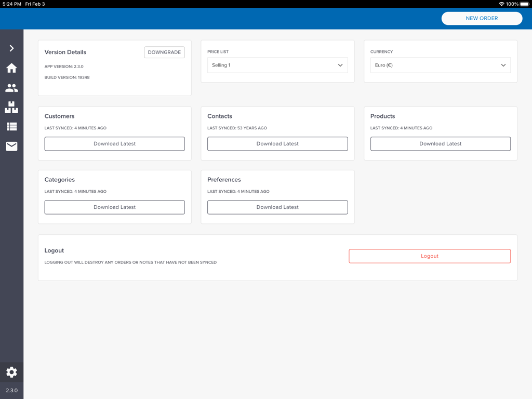Logout of the application
This screenshot has height=399, width=532.
point(429,256)
